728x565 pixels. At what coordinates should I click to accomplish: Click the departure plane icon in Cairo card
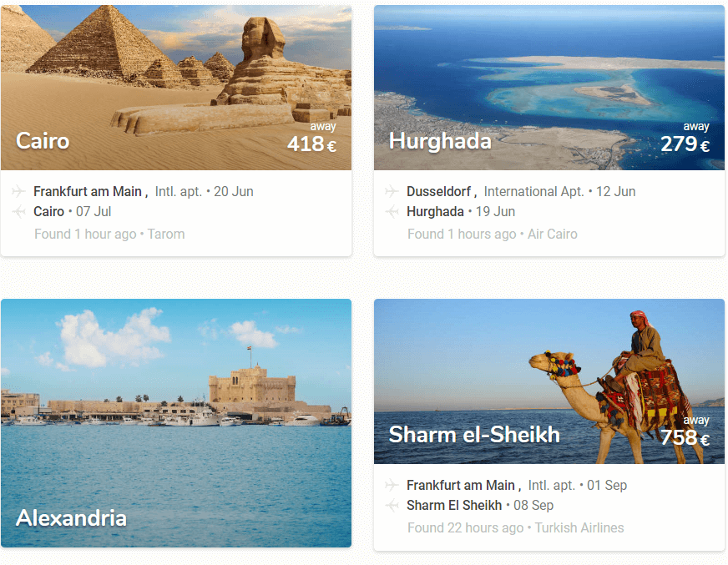click(18, 191)
